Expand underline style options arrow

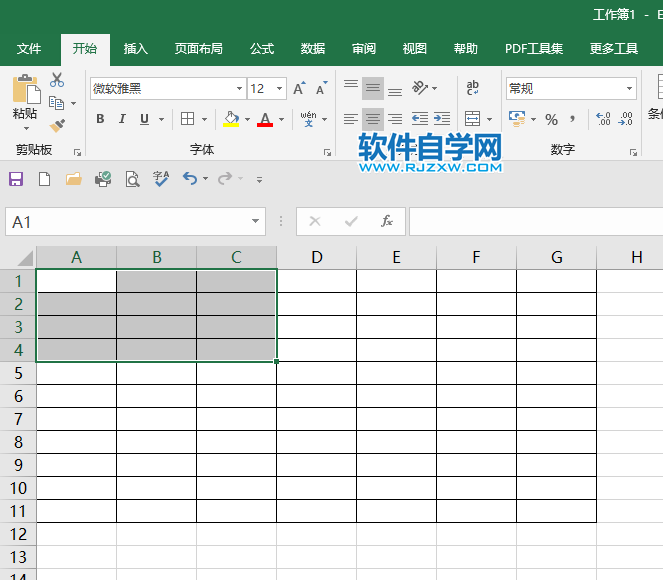(x=161, y=120)
